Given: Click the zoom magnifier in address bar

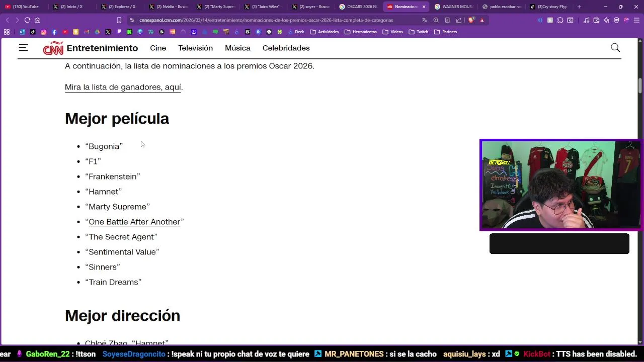Looking at the screenshot, I should tap(436, 20).
